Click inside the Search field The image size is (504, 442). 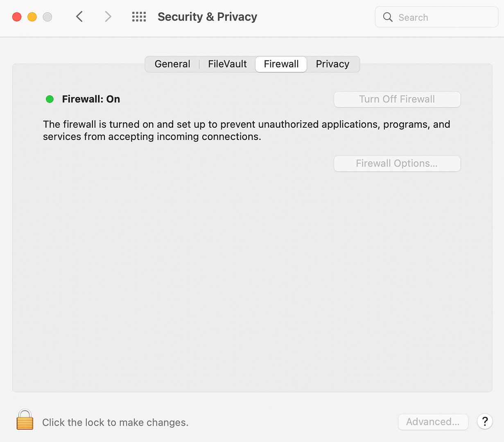[x=436, y=17]
